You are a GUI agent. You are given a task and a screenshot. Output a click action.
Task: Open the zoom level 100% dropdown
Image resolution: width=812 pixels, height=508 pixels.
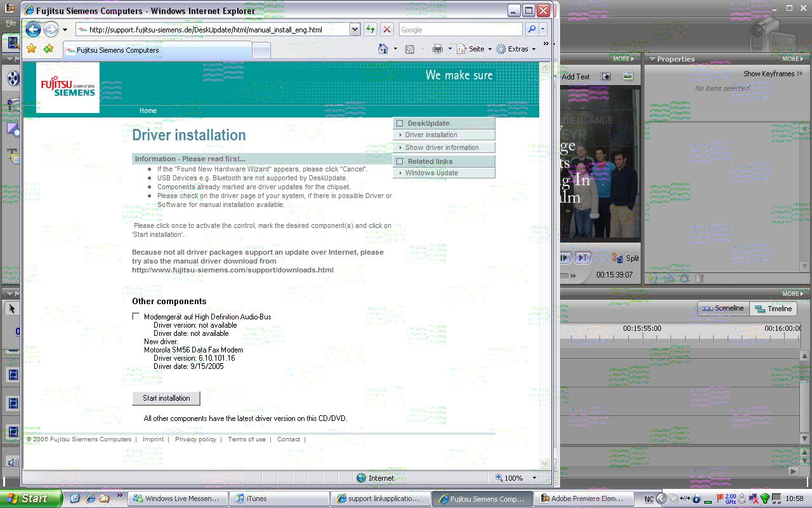534,478
